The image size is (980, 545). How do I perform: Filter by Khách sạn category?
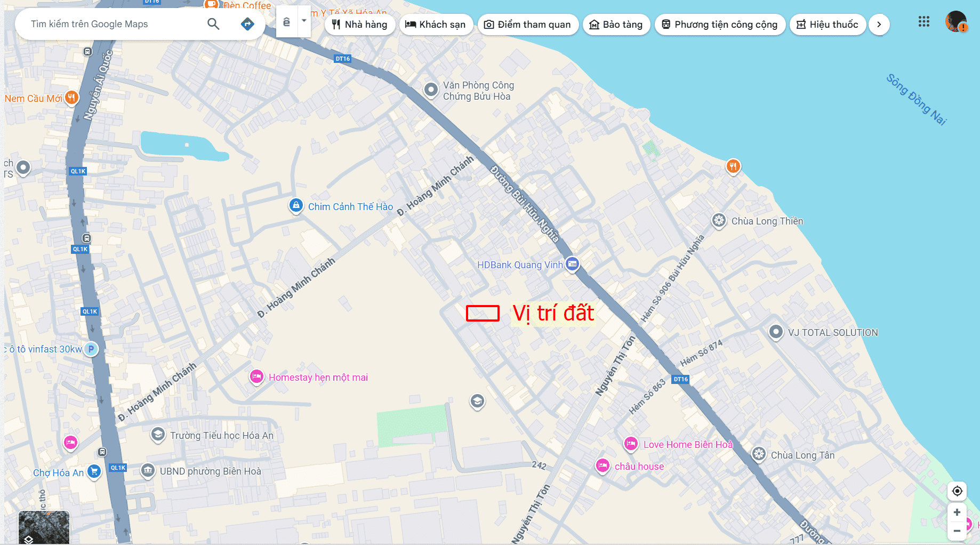436,25
